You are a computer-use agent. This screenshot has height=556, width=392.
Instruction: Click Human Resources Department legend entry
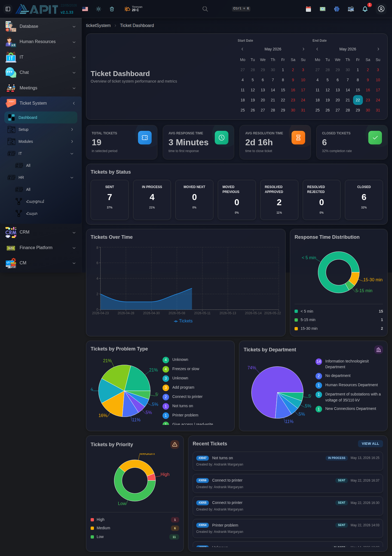point(347,385)
